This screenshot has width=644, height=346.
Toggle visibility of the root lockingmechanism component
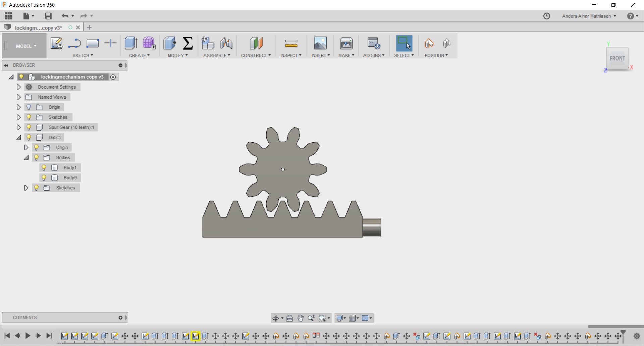[21, 77]
